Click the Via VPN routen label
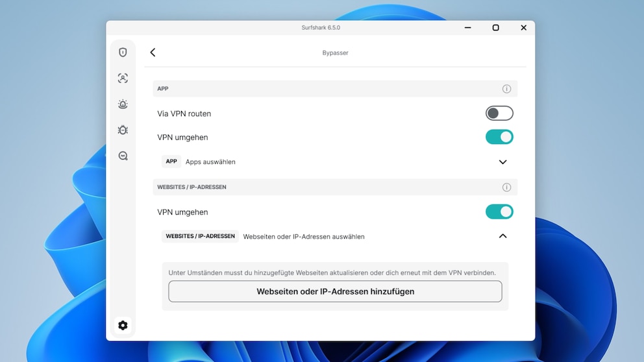This screenshot has width=644, height=362. pos(184,114)
